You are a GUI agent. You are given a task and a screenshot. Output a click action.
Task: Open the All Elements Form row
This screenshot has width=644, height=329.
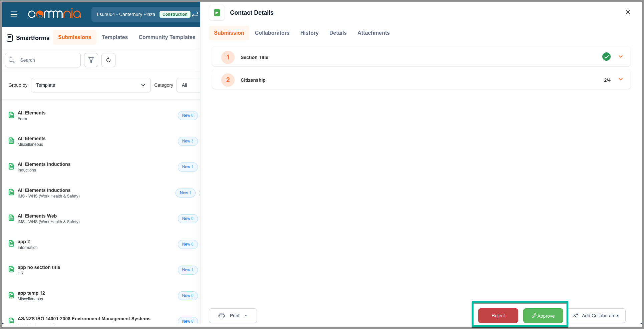101,115
